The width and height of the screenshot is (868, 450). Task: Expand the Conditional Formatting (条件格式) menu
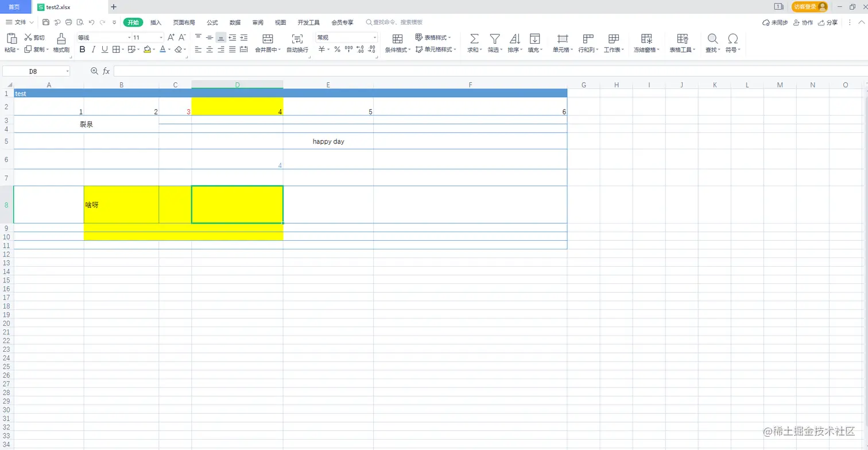pos(398,49)
